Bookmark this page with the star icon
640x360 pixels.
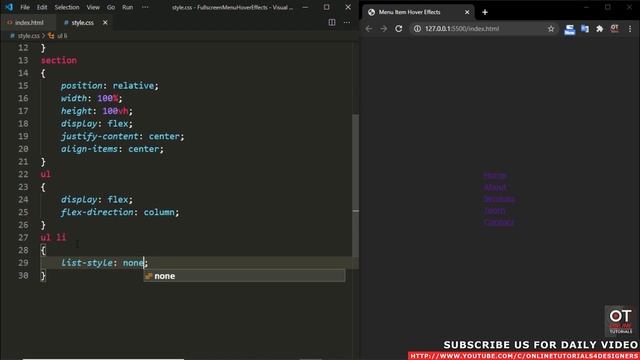[x=551, y=29]
